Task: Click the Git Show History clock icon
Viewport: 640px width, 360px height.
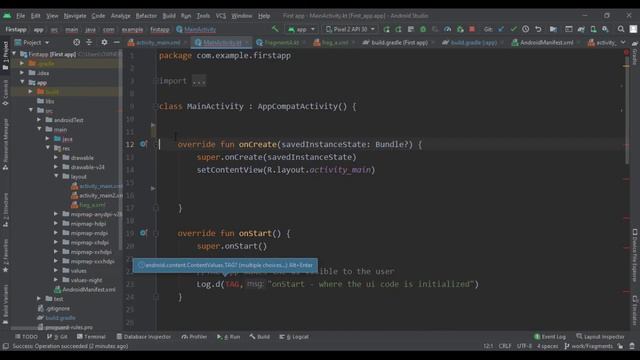Action: click(526, 29)
